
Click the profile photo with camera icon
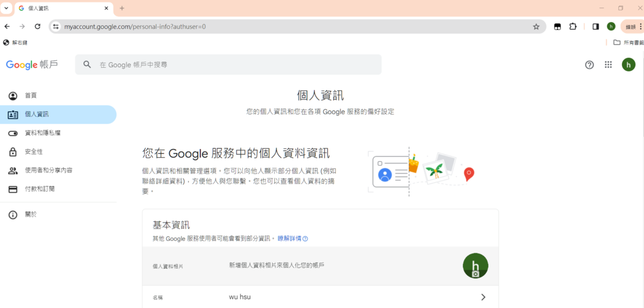tap(475, 266)
